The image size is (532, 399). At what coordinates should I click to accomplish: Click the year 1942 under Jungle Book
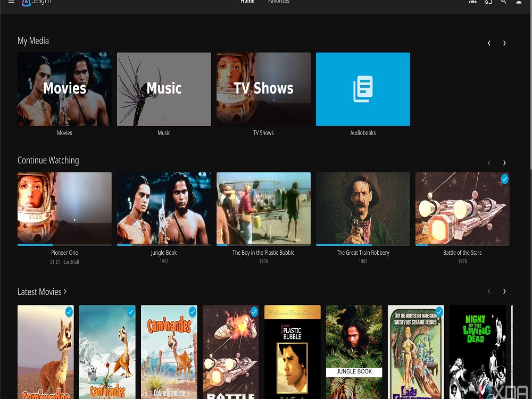pyautogui.click(x=164, y=261)
